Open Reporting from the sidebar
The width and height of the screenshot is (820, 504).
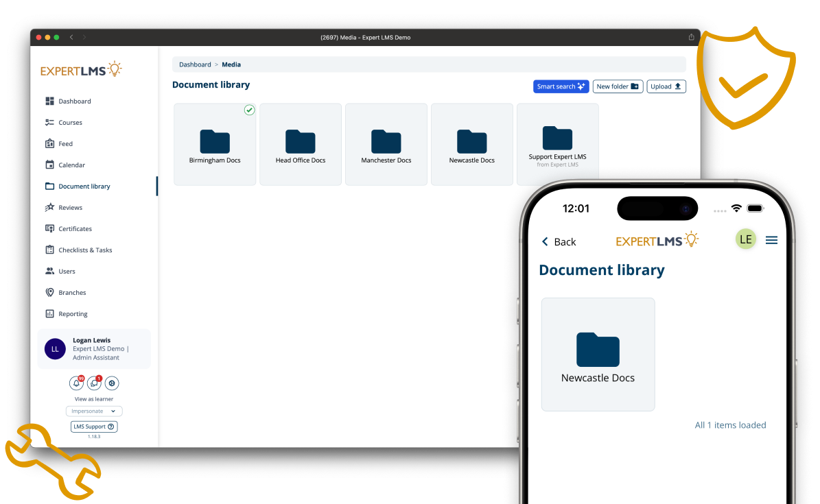(x=73, y=314)
